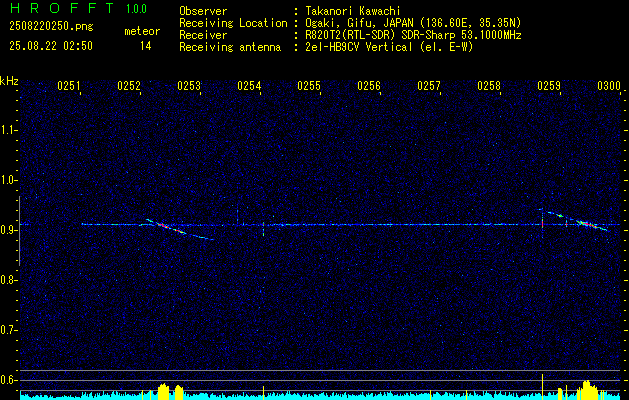Click the Receiver label
Viewport: 629px width, 400px height.
[203, 35]
